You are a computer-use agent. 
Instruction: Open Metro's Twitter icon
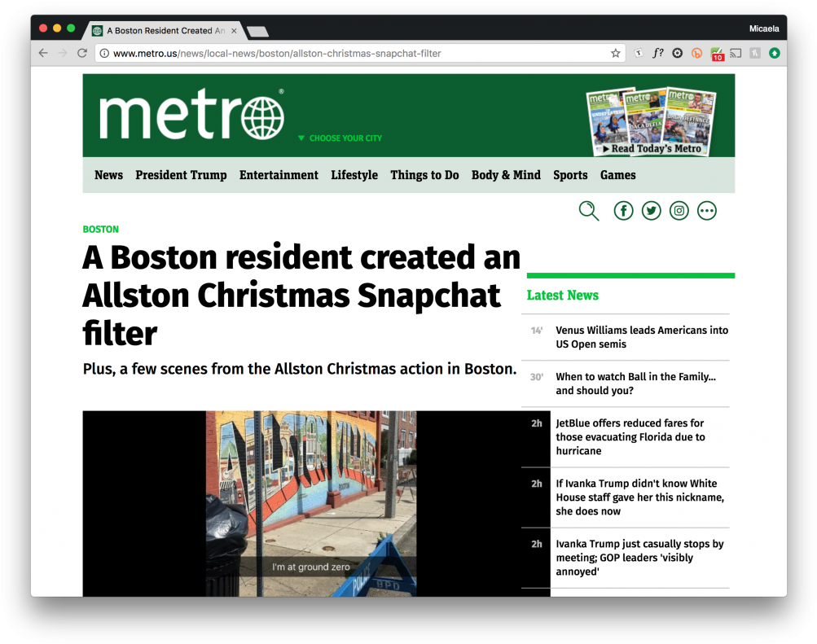coord(652,211)
